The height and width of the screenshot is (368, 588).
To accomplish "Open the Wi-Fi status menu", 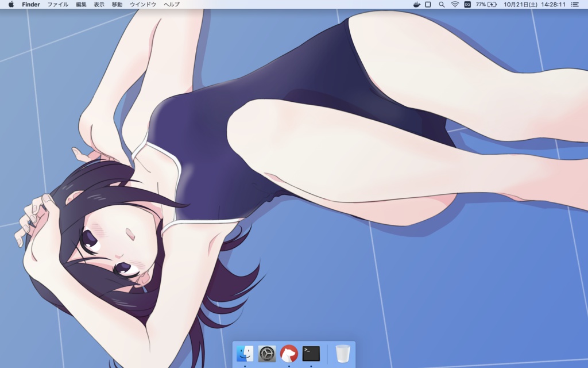I will tap(455, 5).
